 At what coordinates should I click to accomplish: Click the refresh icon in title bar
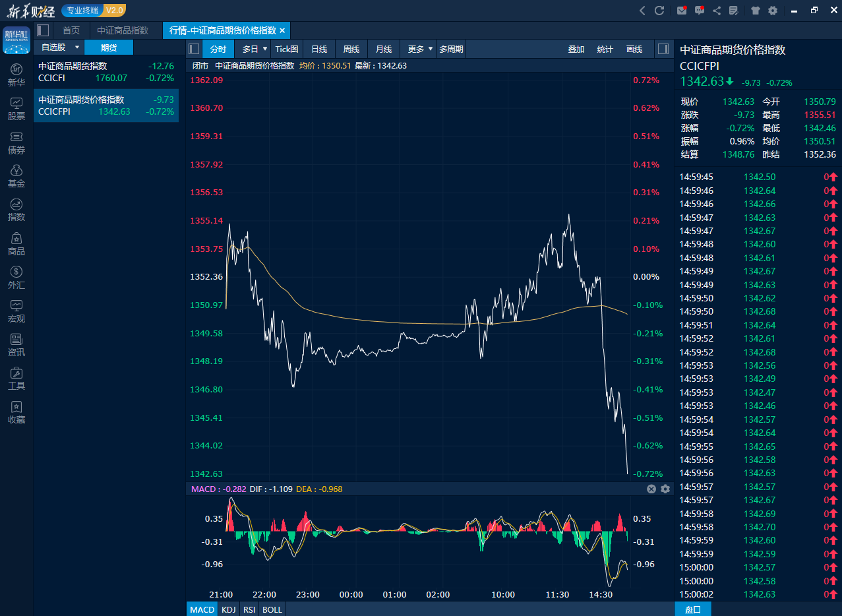[659, 11]
